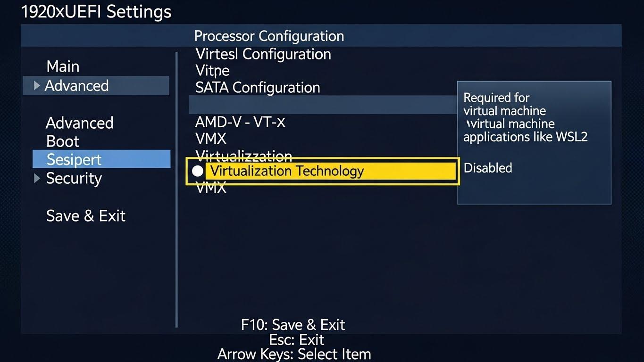Select the Virtualization Technology radio bullet
644x362 pixels.
(x=198, y=171)
